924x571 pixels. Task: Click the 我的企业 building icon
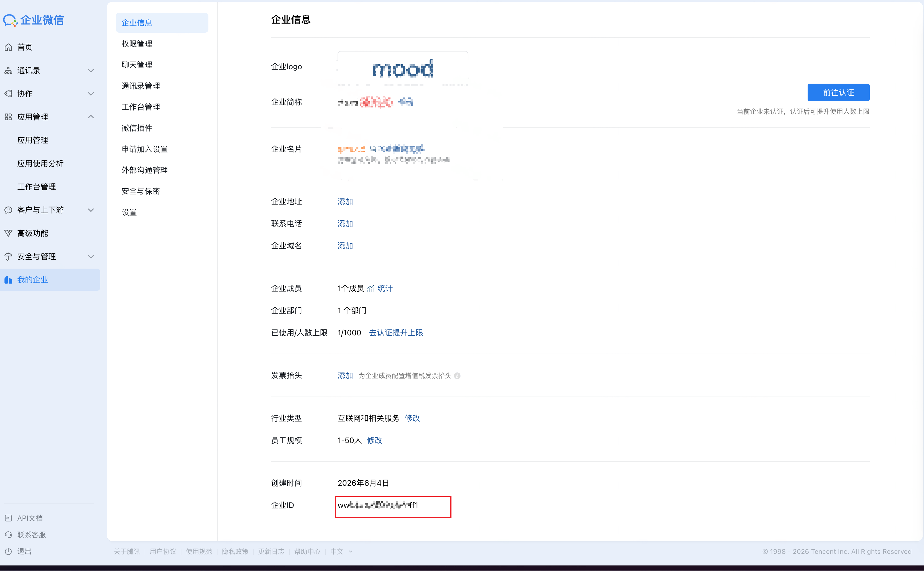click(8, 280)
